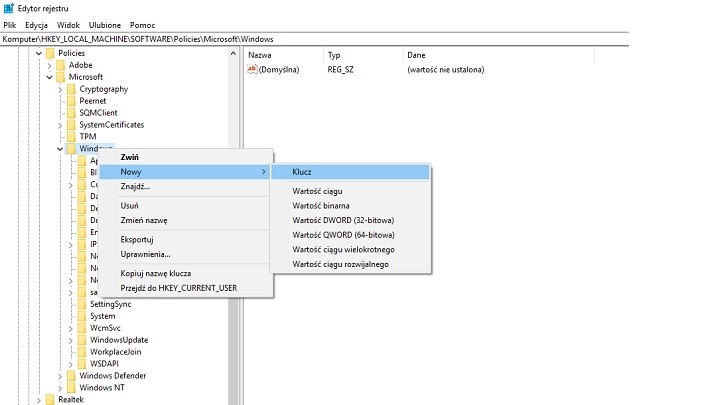Open the Nowy submenu entry
The height and width of the screenshot is (405, 720).
click(186, 172)
